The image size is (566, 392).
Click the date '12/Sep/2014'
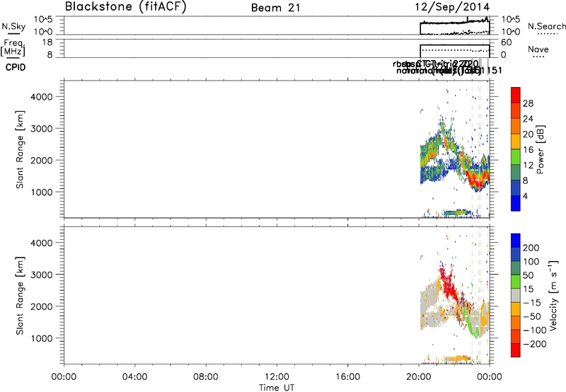click(453, 7)
